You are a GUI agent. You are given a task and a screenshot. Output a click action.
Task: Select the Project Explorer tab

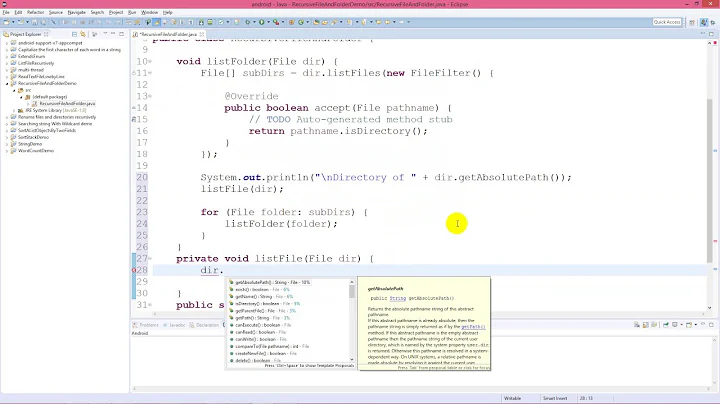(x=26, y=34)
